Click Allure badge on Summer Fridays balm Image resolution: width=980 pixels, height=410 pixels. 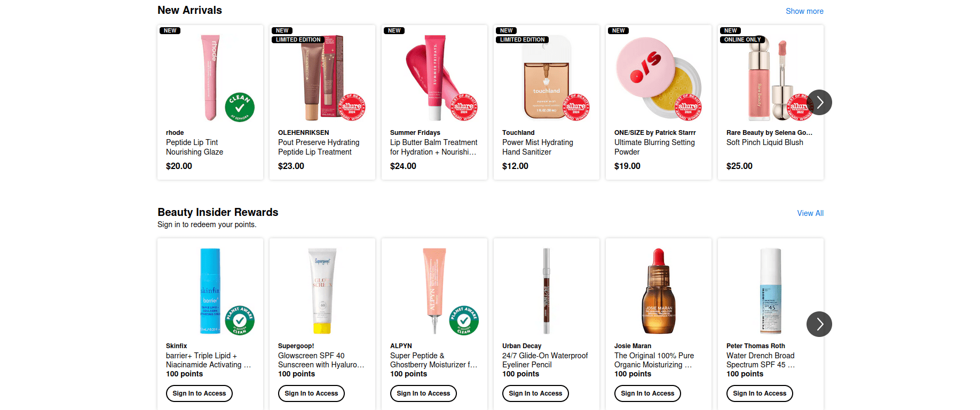point(464,107)
